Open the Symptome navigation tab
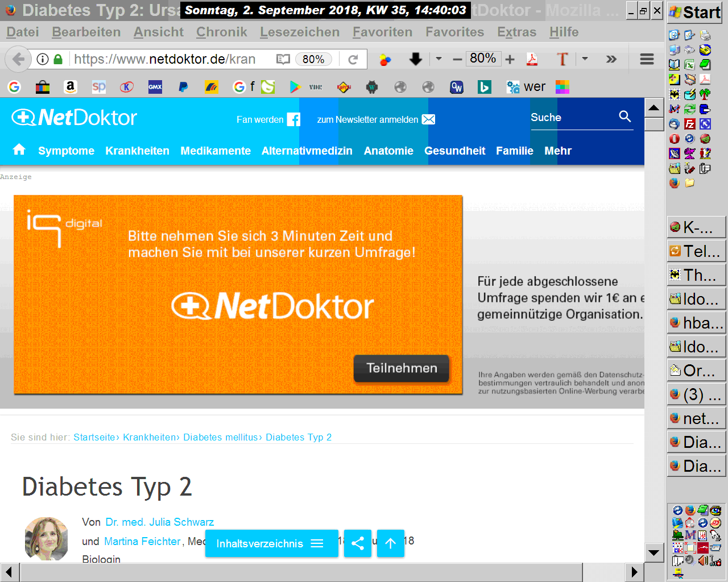This screenshot has width=728, height=582. pyautogui.click(x=67, y=151)
